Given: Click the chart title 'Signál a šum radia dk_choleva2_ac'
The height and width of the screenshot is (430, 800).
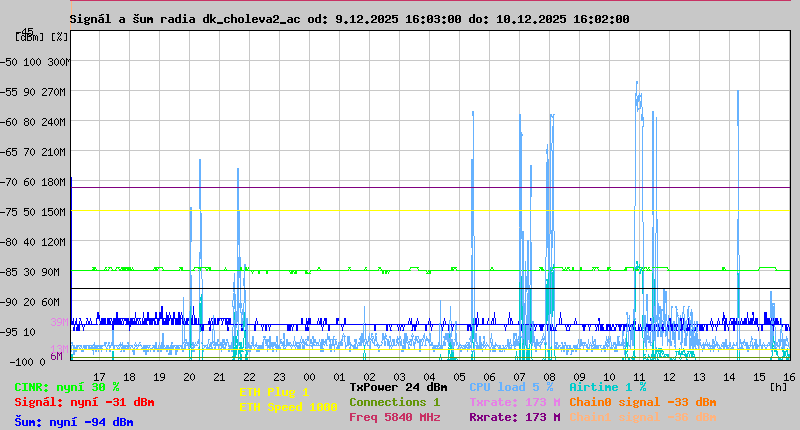Looking at the screenshot, I should 185,19.
